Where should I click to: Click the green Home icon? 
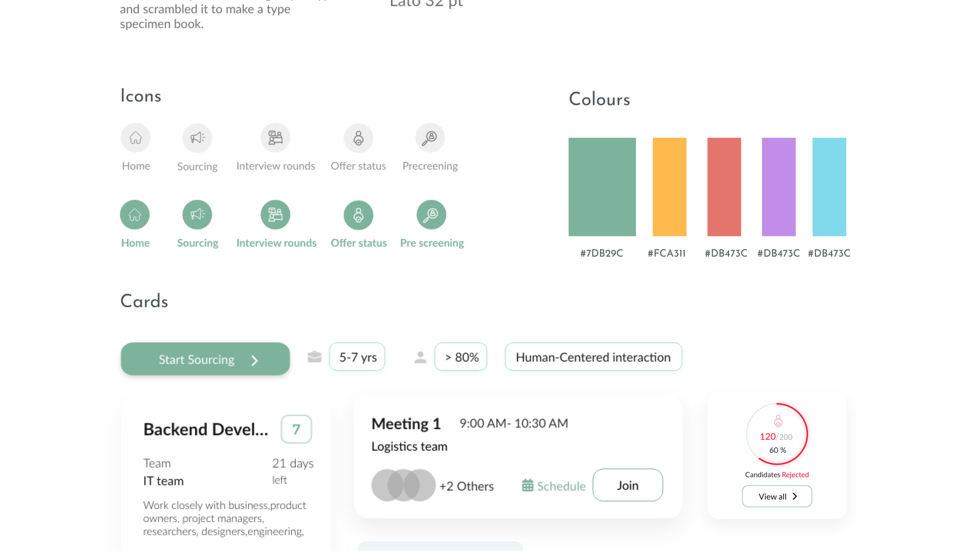pos(135,215)
